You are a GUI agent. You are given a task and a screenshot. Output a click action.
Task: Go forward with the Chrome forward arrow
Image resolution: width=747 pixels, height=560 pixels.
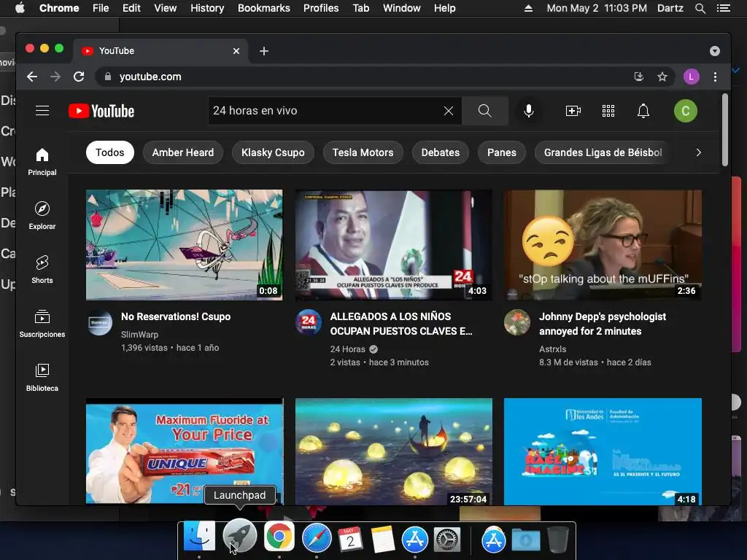(x=55, y=77)
